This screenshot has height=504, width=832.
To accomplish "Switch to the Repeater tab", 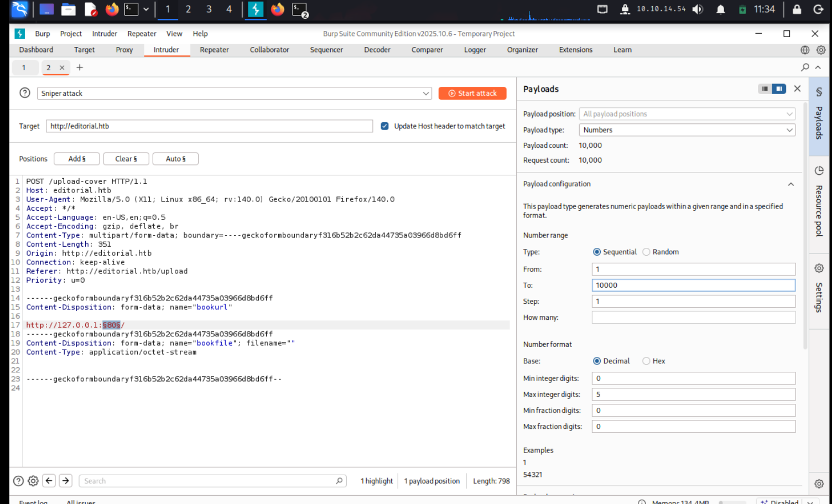I will [x=214, y=50].
